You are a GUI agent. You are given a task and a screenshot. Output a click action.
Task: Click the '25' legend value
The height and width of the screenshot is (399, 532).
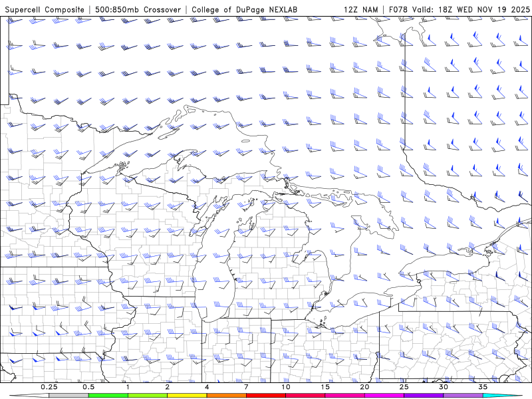[404, 387]
